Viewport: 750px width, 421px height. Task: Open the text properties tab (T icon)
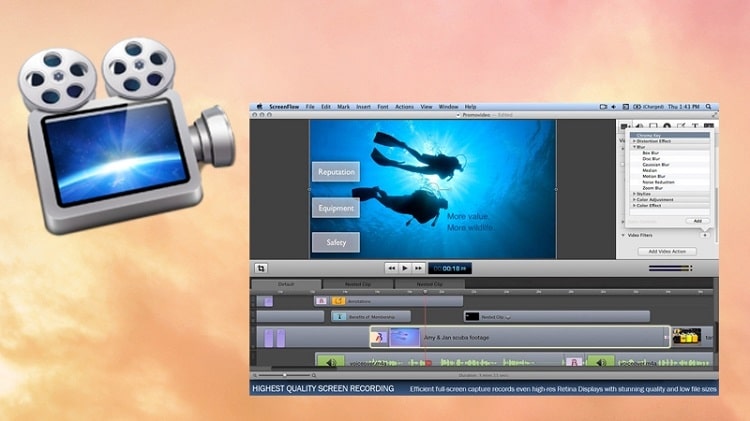[x=695, y=126]
